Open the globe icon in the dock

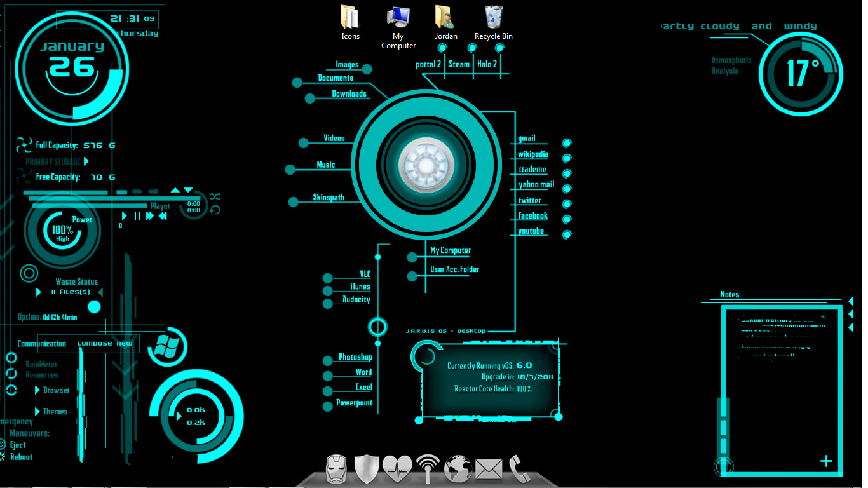coord(458,470)
